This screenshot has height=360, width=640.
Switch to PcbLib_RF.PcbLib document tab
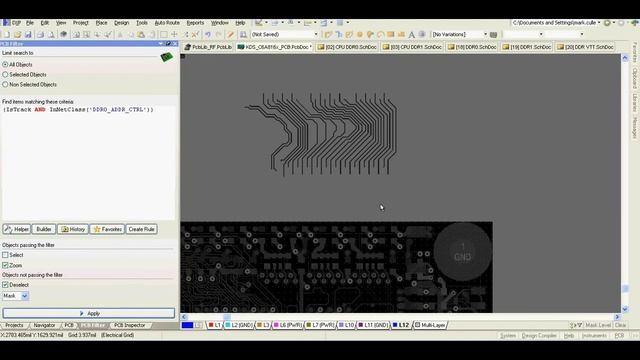(x=208, y=47)
